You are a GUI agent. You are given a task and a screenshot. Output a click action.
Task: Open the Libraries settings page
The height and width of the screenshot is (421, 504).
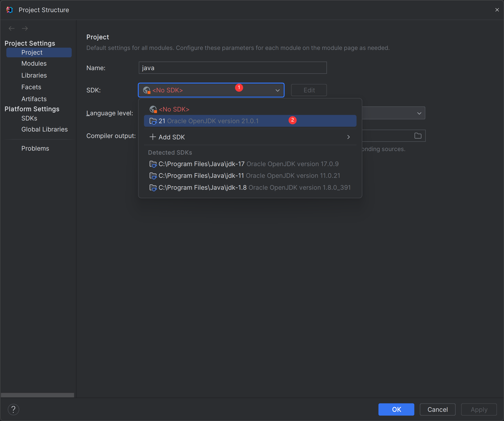coord(34,75)
